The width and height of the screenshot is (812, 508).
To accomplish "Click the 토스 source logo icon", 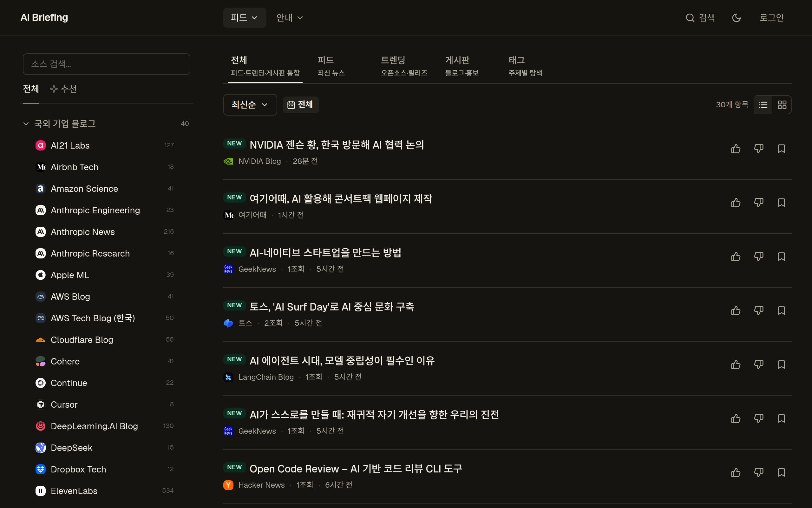I will (x=228, y=323).
